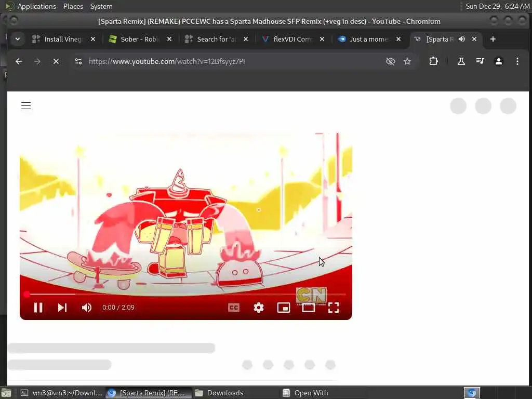This screenshot has height=399, width=532.
Task: Close the Install Vinegar tab
Action: (92, 39)
